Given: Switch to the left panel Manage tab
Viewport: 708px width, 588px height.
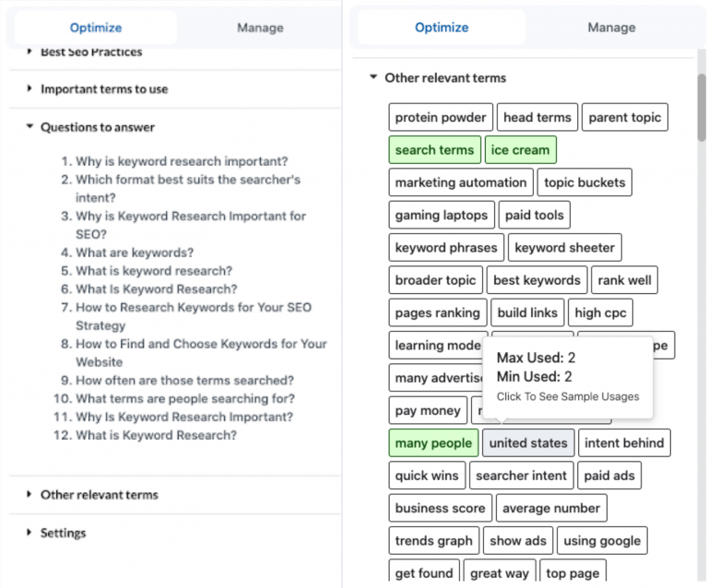Looking at the screenshot, I should (x=259, y=28).
